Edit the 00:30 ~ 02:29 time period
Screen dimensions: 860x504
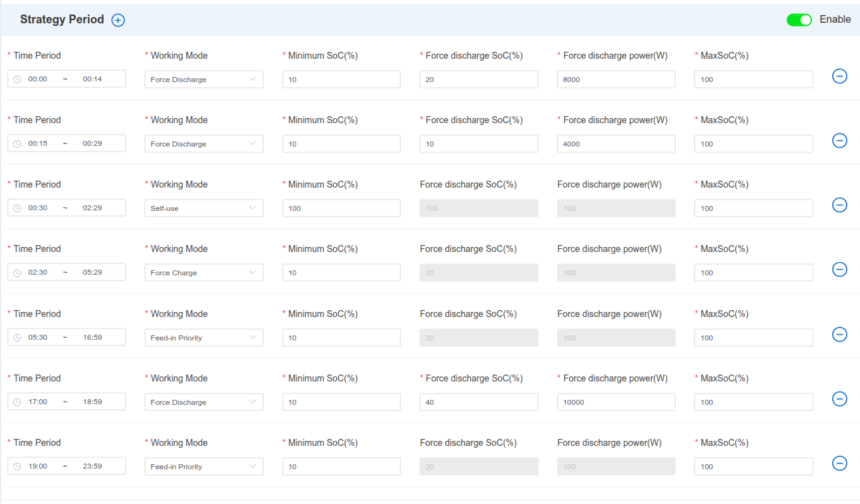[66, 208]
